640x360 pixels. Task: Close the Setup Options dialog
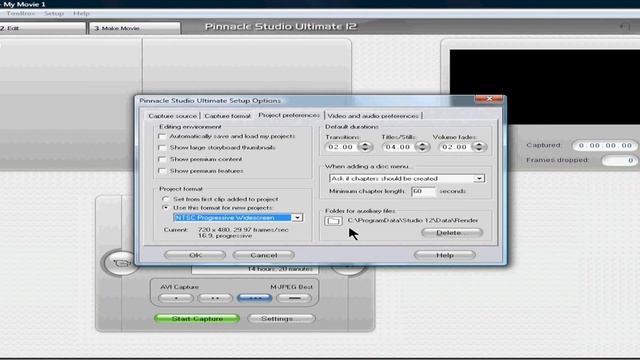(489, 99)
